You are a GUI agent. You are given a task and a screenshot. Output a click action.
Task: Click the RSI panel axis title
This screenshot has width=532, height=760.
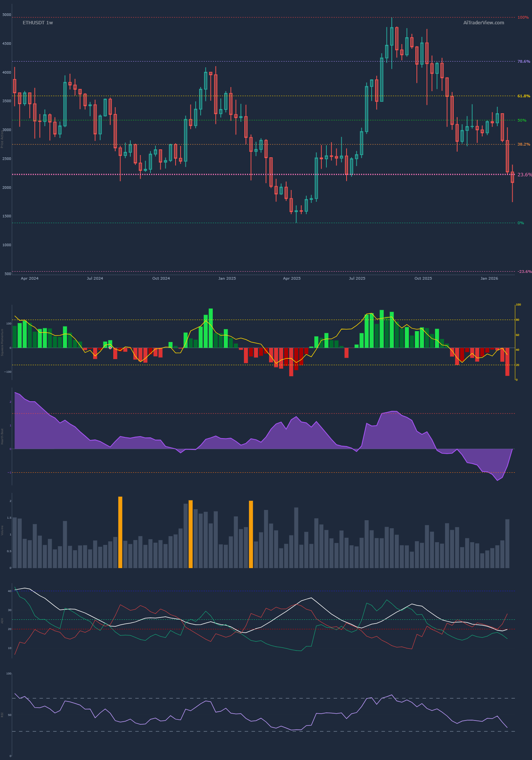tap(2, 715)
